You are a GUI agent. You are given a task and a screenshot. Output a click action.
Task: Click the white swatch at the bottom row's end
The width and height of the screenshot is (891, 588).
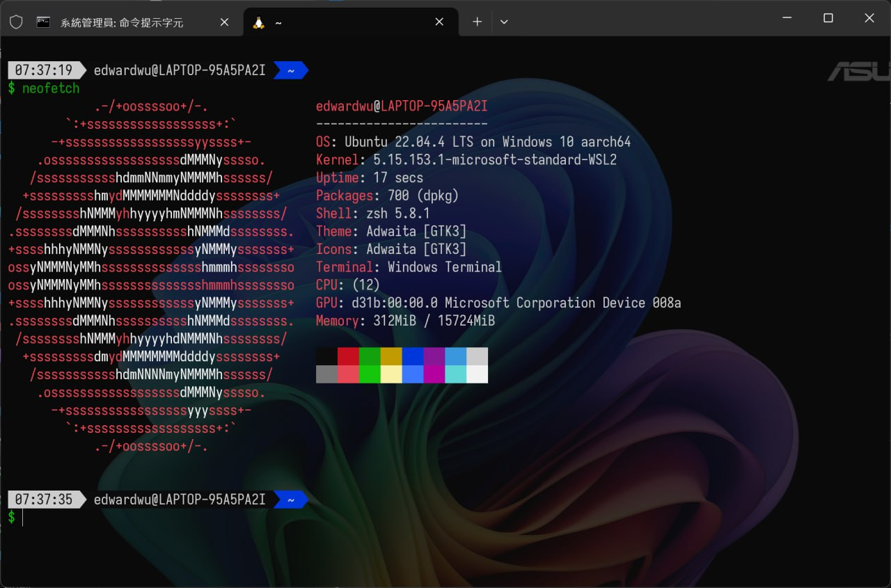click(477, 374)
